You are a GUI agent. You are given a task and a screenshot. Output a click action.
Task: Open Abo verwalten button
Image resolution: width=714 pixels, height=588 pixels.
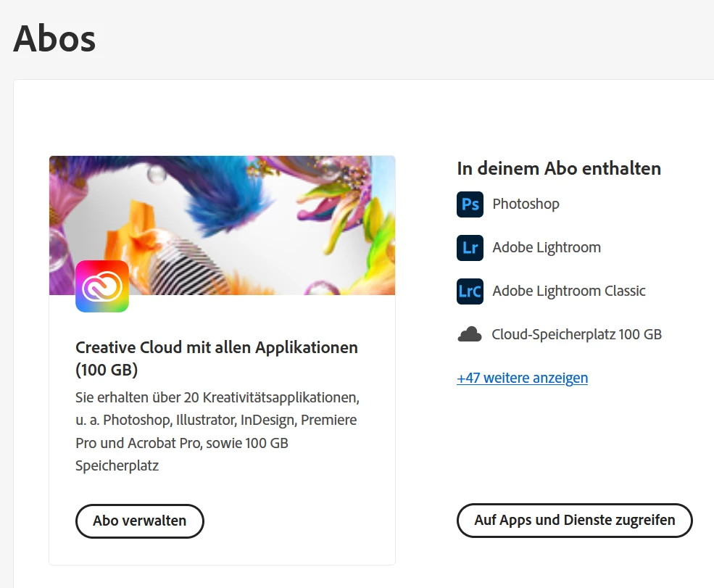pos(140,521)
